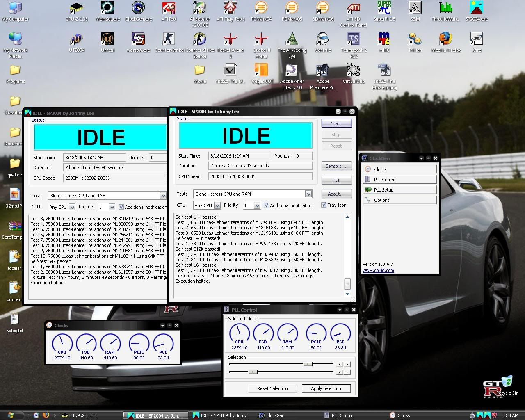Launch warsow.exe from the desktop
This screenshot has width=525, height=420.
pyautogui.click(x=138, y=43)
